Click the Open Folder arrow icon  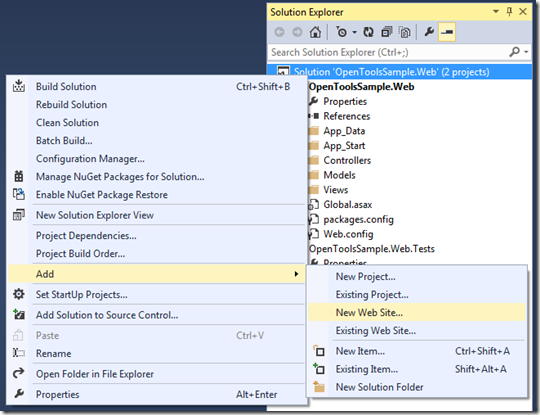click(x=19, y=373)
